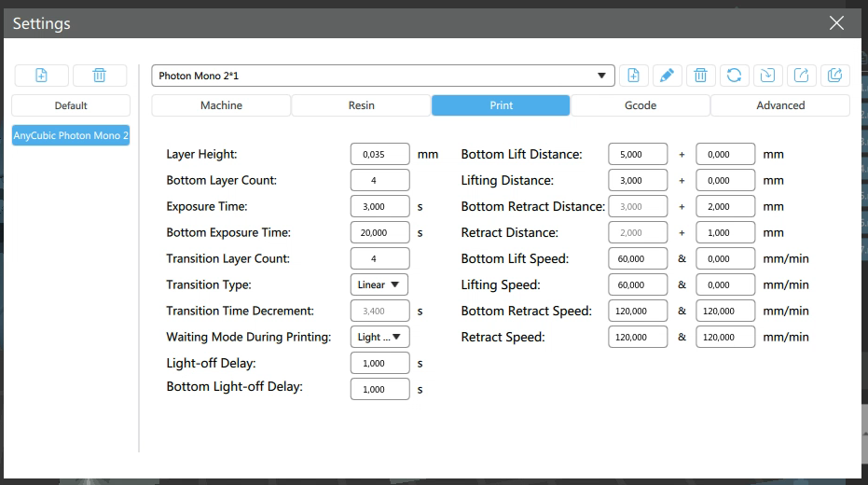Focus the Bottom Light-off Delay field
Screen dimensions: 868x485
point(379,389)
